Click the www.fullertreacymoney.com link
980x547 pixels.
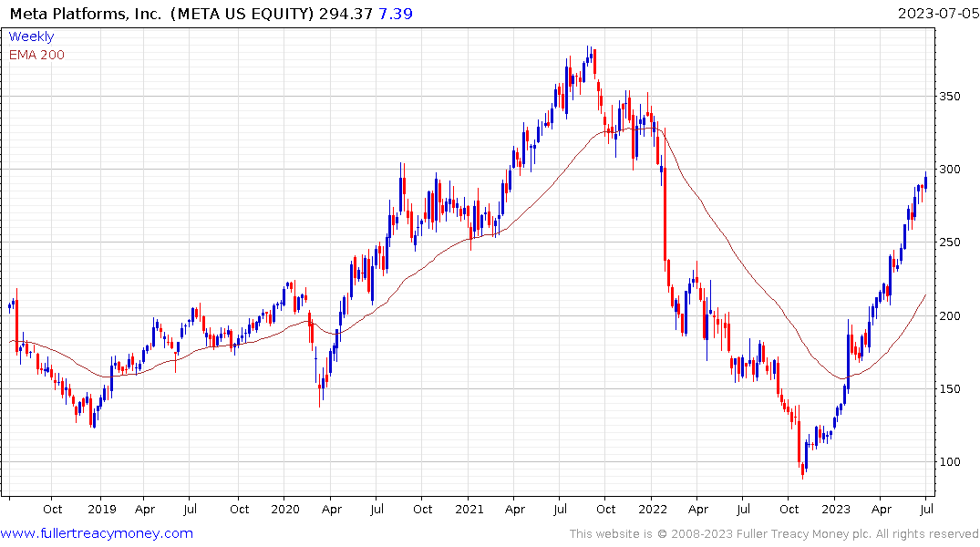pos(97,533)
